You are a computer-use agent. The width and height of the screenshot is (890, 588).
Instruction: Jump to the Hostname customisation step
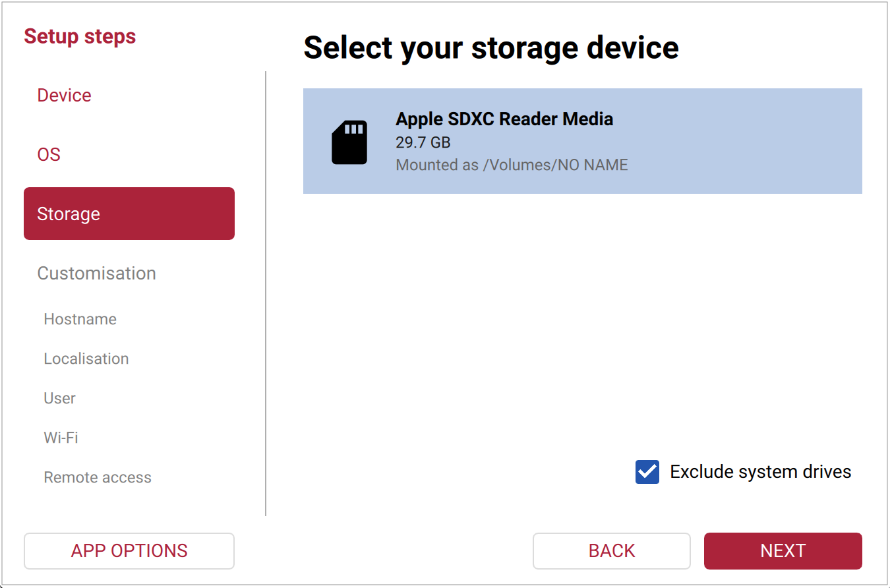point(80,319)
